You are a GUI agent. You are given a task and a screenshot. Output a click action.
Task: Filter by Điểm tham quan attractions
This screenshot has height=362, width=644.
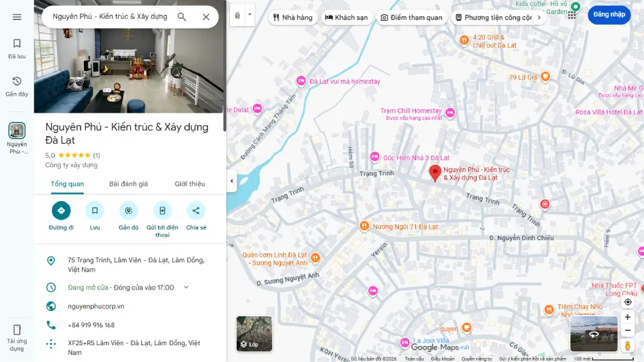(411, 17)
